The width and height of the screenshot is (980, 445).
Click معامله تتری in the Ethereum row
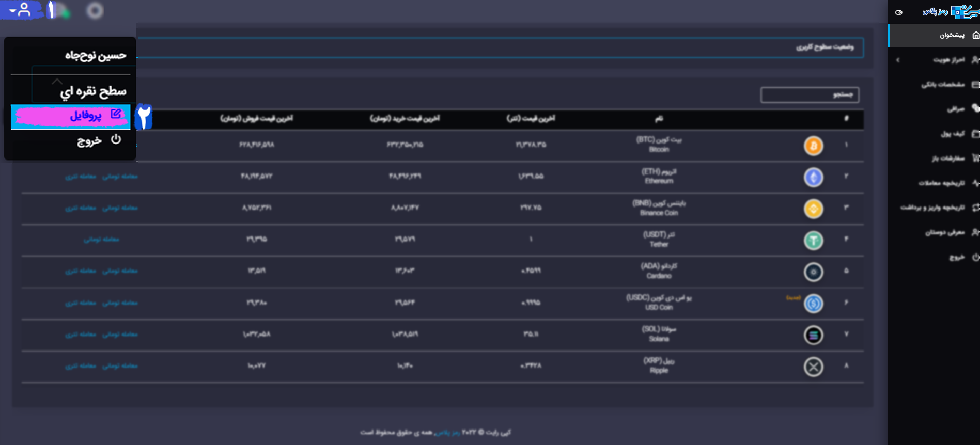click(81, 177)
